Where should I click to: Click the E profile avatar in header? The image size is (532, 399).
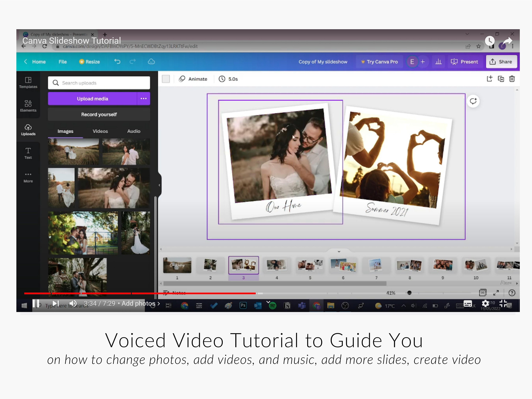(x=412, y=62)
